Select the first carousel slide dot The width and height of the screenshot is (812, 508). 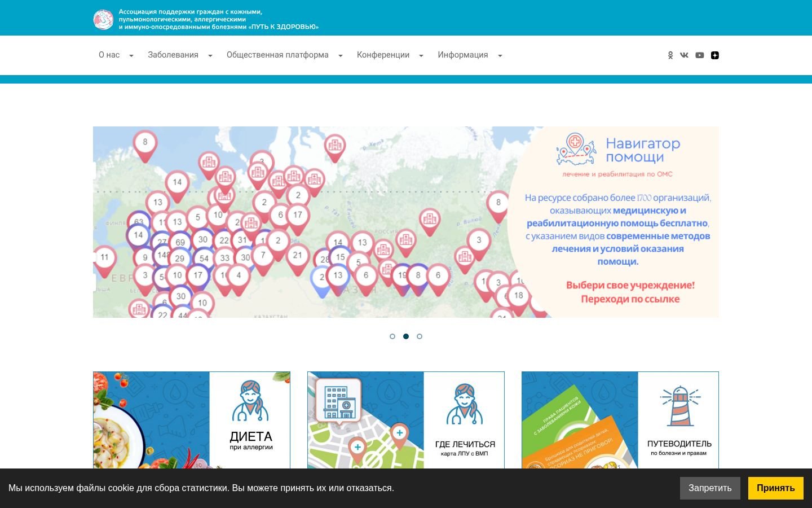pos(392,336)
